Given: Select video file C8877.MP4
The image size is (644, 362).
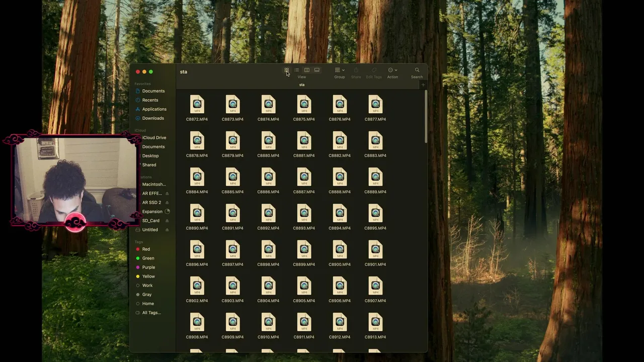Looking at the screenshot, I should [x=375, y=105].
